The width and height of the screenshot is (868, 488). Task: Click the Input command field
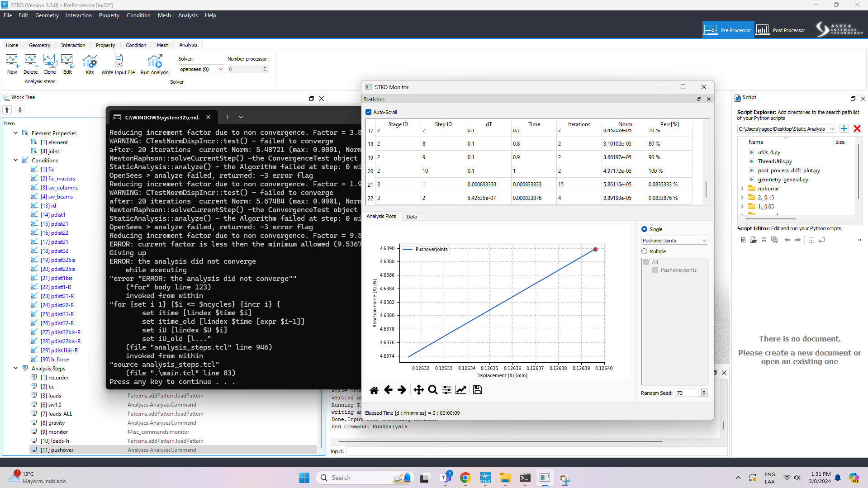point(536,451)
